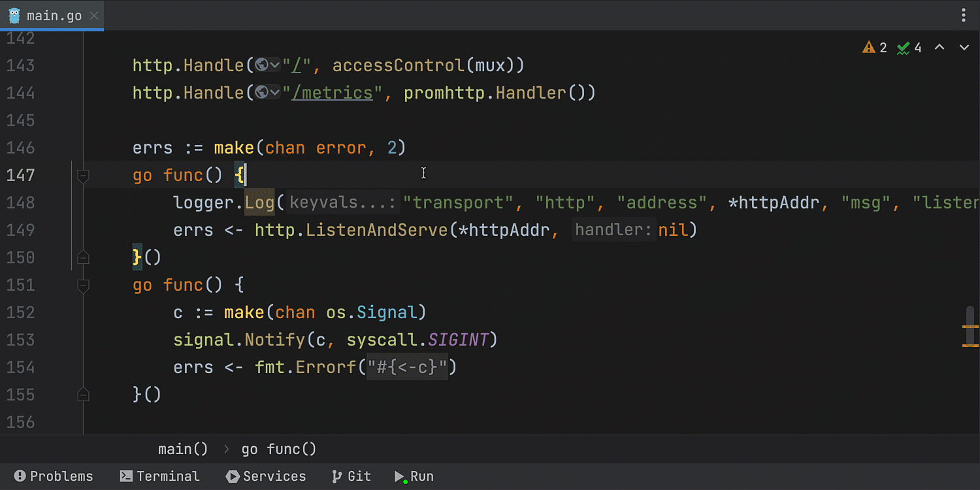Click the Errorf function name
Screen dimensions: 980x490
click(x=326, y=367)
